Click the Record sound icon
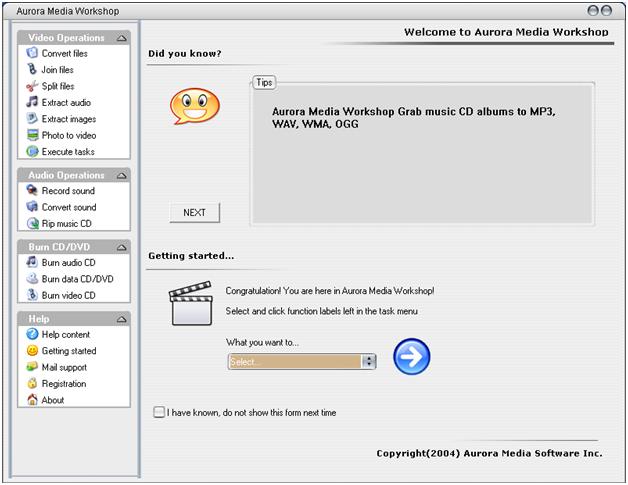Image resolution: width=628 pixels, height=485 pixels. click(32, 190)
